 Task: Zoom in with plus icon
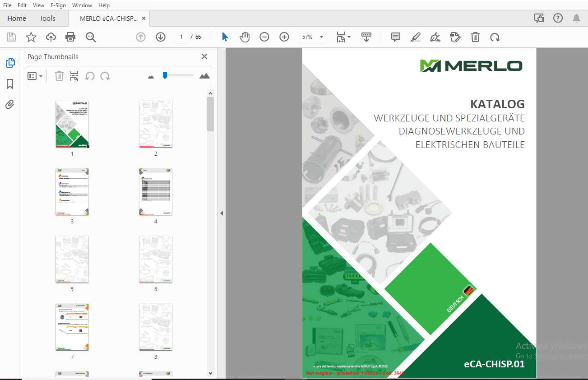(284, 37)
